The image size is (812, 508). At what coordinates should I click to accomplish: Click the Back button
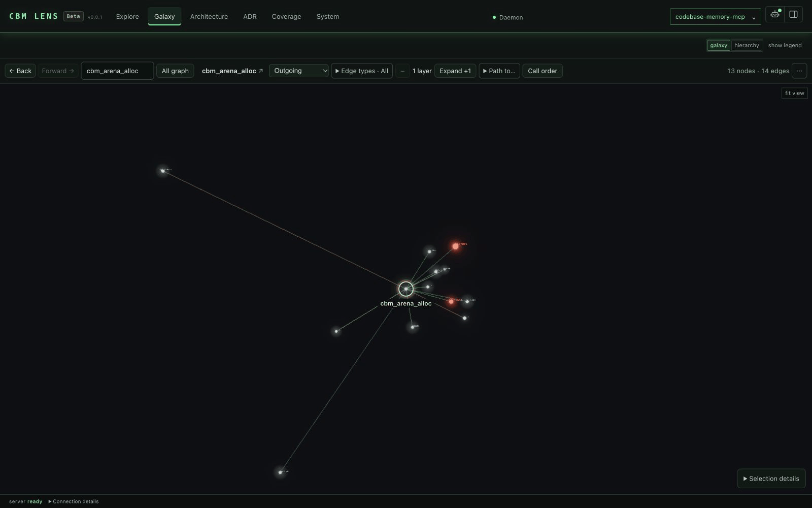click(x=20, y=71)
